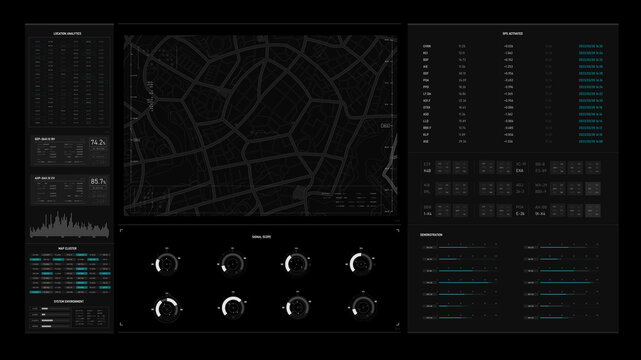Click the Signal Scope title
Image resolution: width=641 pixels, height=360 pixels.
tap(262, 237)
